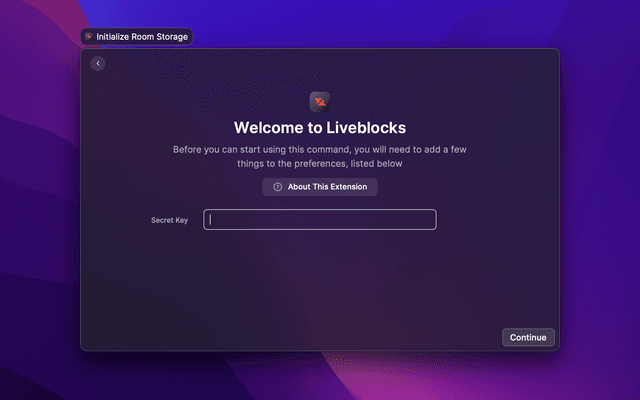Click the Liveblocks icon in the command title tag
640x400 pixels.
pos(89,36)
